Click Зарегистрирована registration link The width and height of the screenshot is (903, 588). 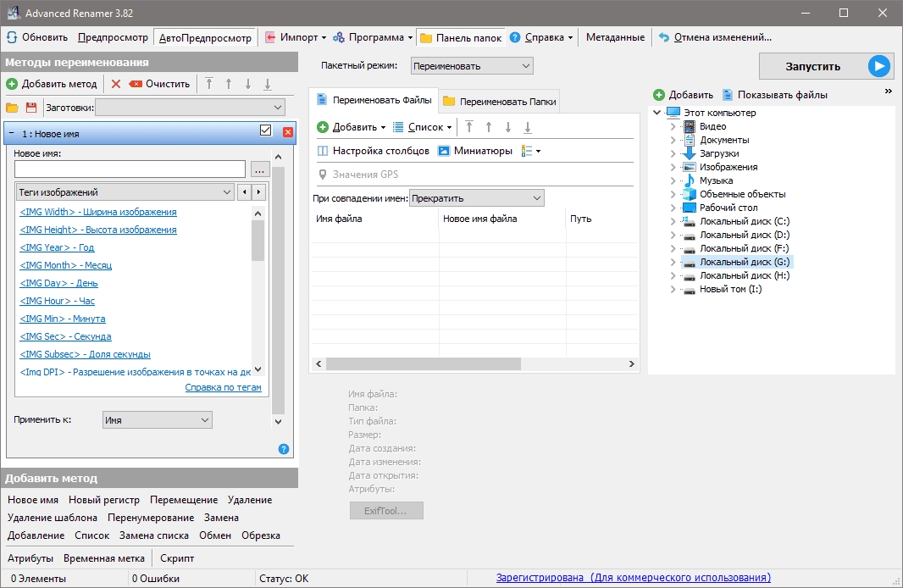pos(634,578)
